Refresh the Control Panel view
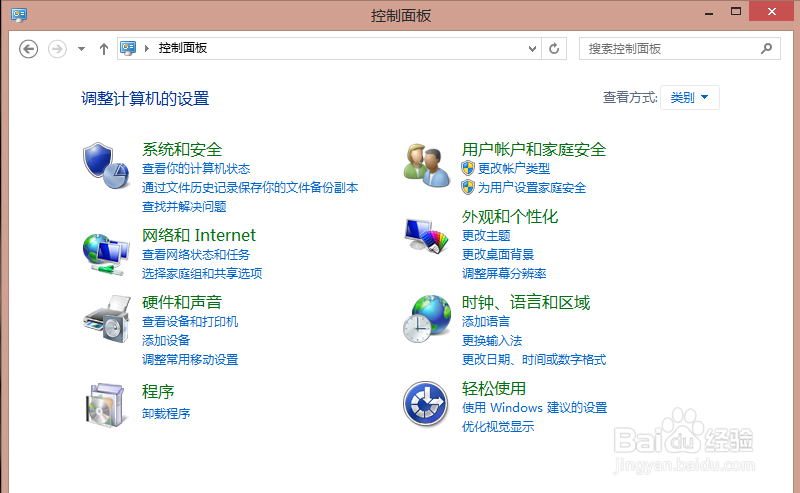Image resolution: width=800 pixels, height=493 pixels. (554, 48)
